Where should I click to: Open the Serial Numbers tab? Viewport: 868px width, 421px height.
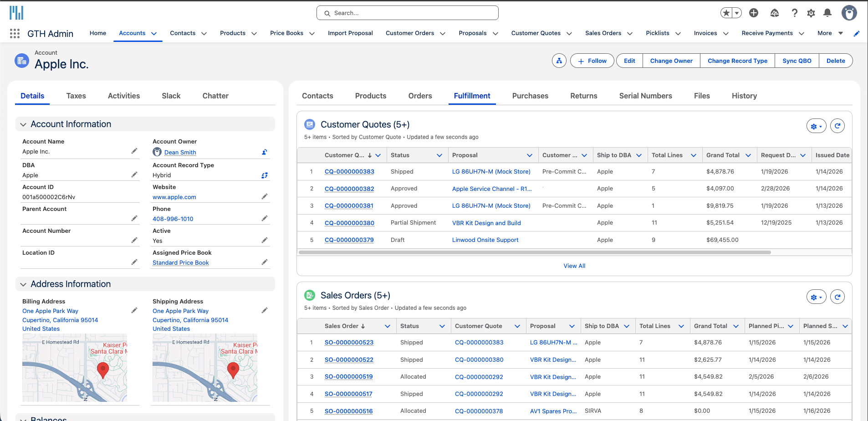(x=645, y=96)
